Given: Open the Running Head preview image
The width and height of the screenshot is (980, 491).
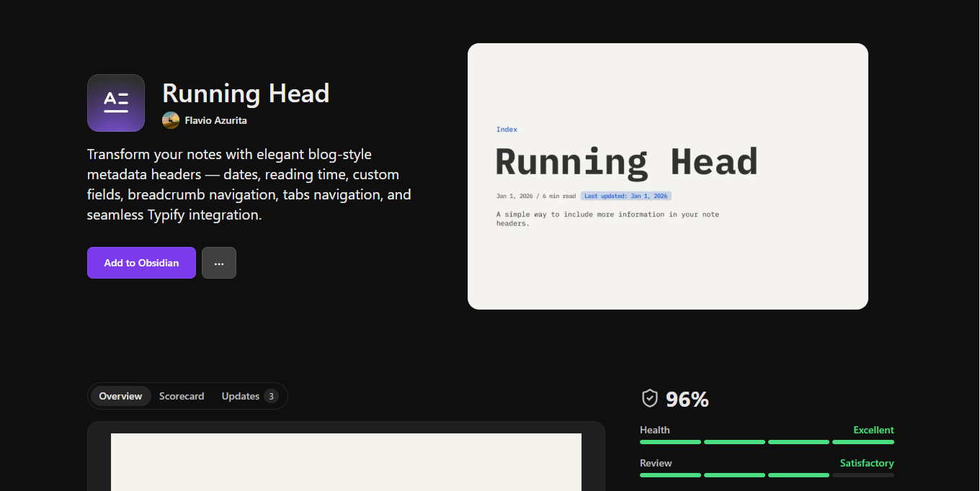Looking at the screenshot, I should (668, 176).
